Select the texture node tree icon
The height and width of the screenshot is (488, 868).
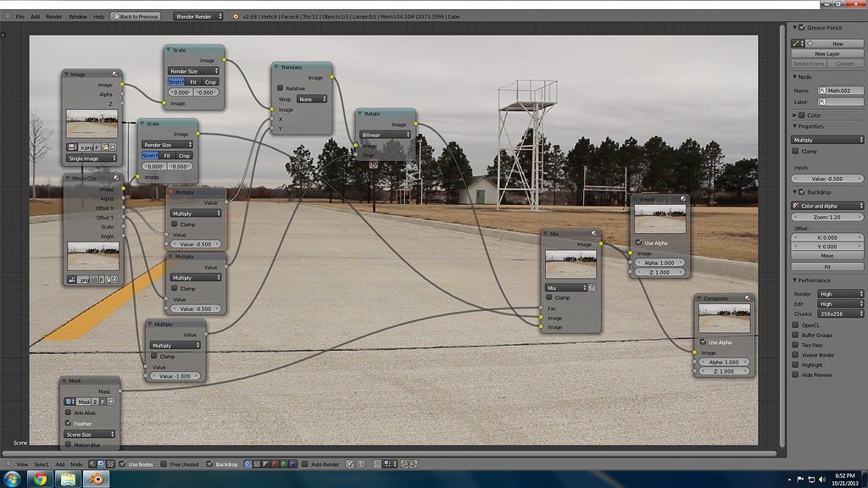110,464
